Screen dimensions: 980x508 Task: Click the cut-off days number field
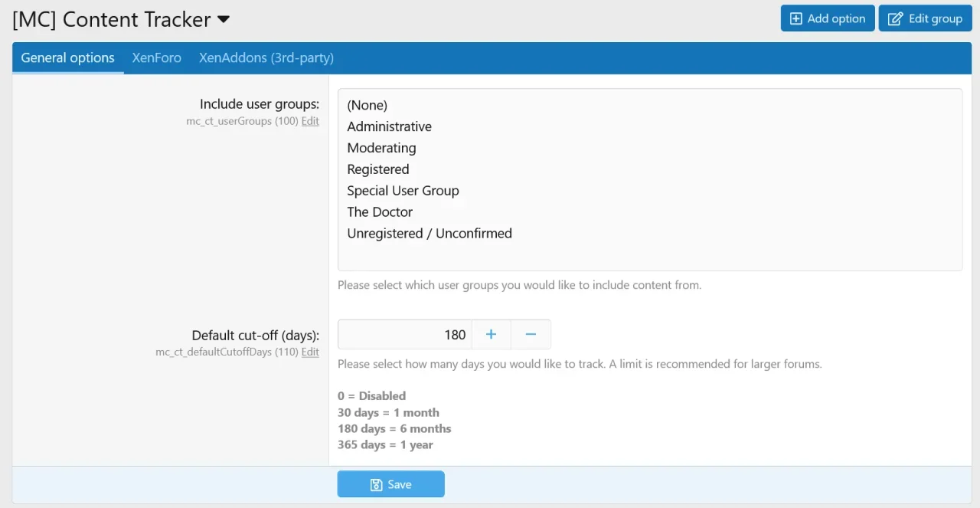point(404,334)
